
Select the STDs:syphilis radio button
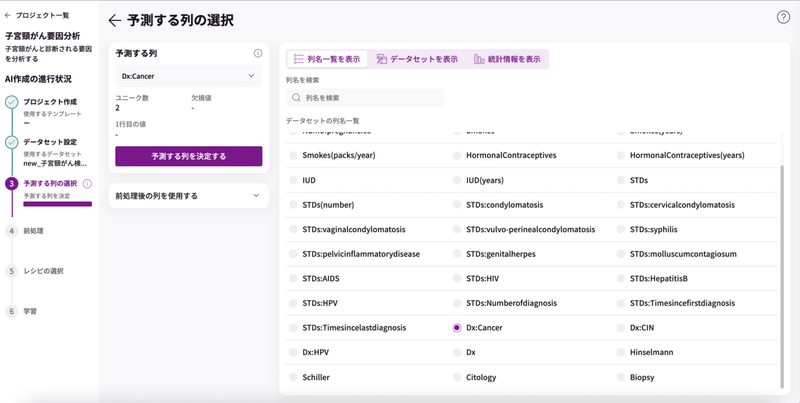[x=620, y=230]
